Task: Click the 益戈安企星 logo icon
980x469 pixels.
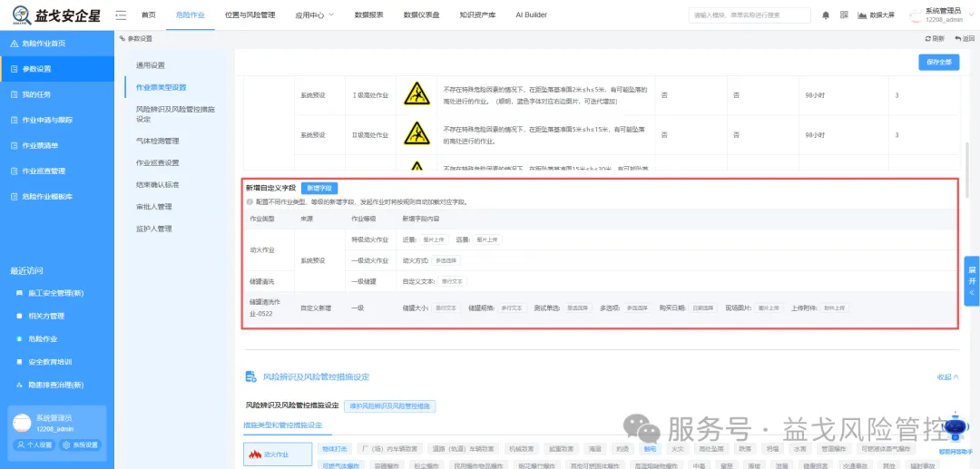Action: pos(22,15)
